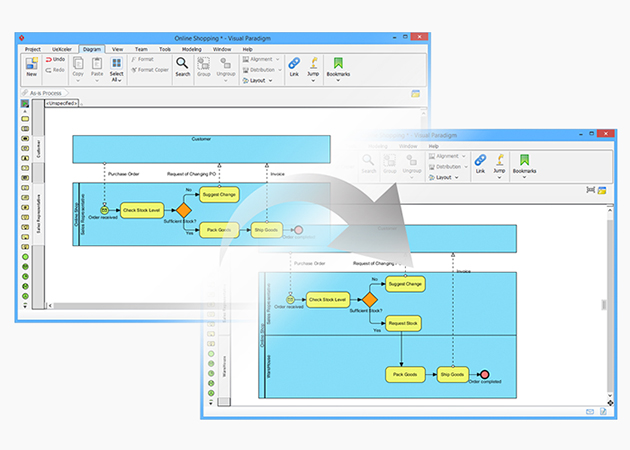Click Format in back window toolbar
Viewport: 630px width, 450px height.
pos(143,59)
